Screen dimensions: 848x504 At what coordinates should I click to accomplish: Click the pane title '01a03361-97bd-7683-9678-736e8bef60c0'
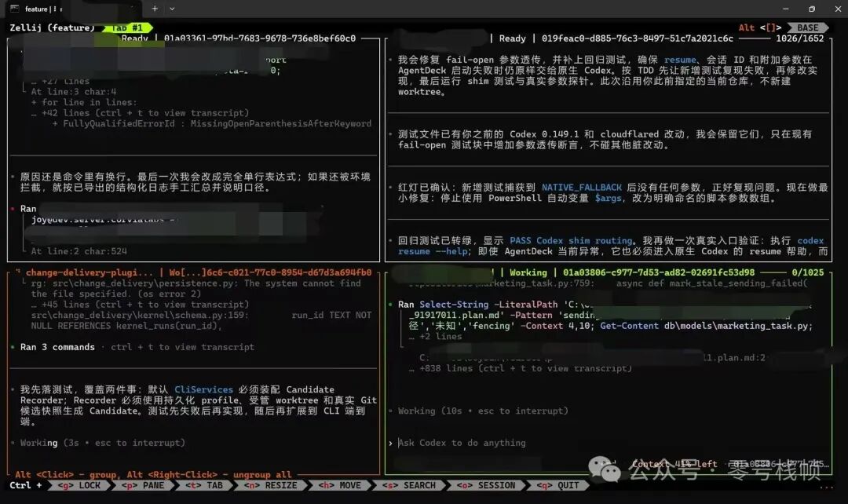pyautogui.click(x=260, y=38)
